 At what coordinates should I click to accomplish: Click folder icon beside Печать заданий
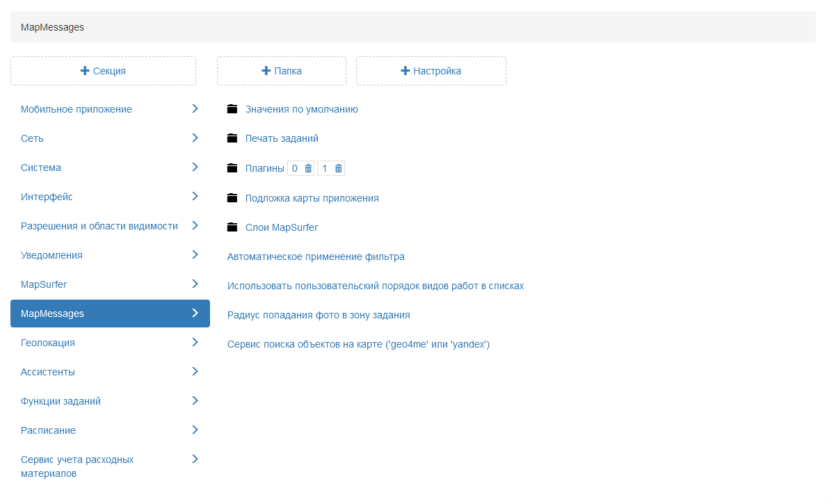coord(232,138)
